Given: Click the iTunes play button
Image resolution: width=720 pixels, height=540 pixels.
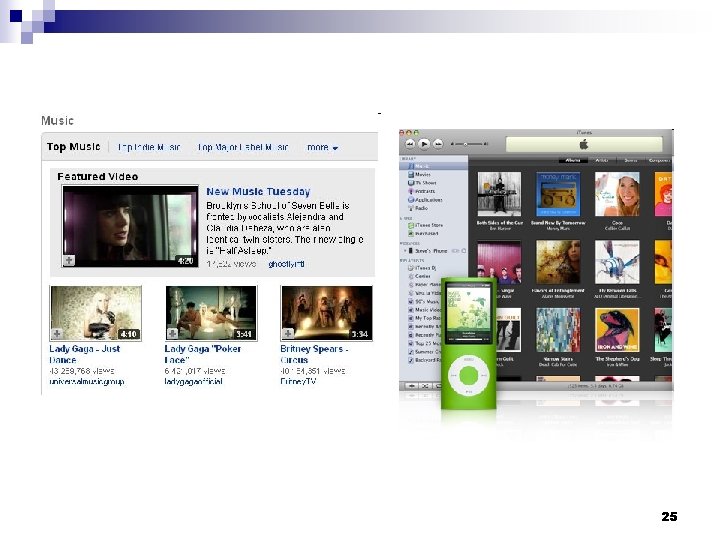Looking at the screenshot, I should (x=424, y=144).
